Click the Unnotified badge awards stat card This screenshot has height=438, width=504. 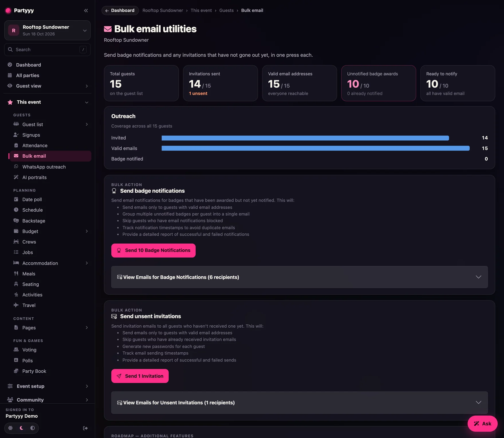[379, 83]
